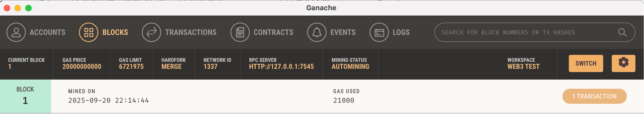Click the mined on timestamp of block 1
The height and width of the screenshot is (114, 644).
coord(108,101)
